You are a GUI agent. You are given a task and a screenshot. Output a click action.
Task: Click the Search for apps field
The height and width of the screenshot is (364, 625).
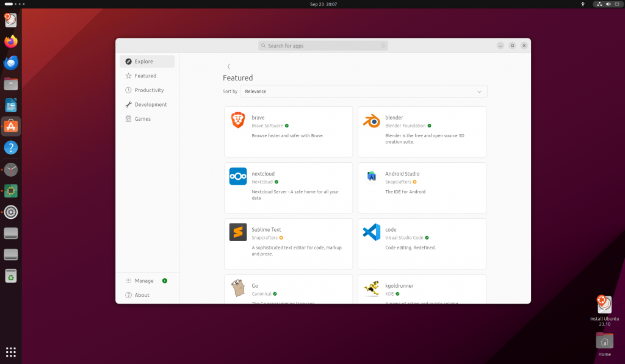coord(322,45)
